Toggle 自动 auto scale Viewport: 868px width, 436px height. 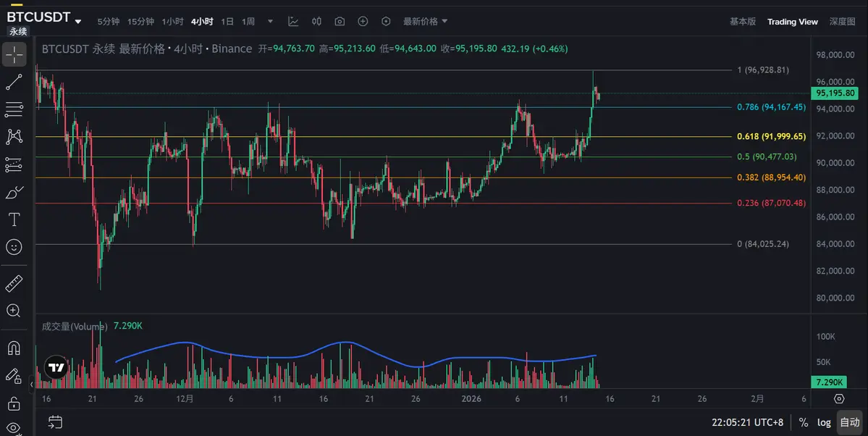click(x=850, y=422)
